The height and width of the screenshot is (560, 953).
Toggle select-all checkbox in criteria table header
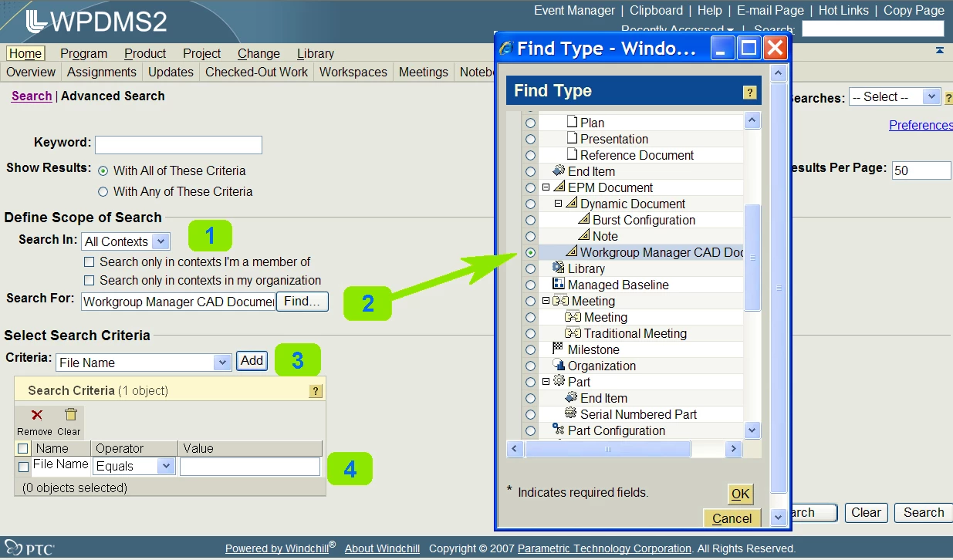pyautogui.click(x=23, y=448)
